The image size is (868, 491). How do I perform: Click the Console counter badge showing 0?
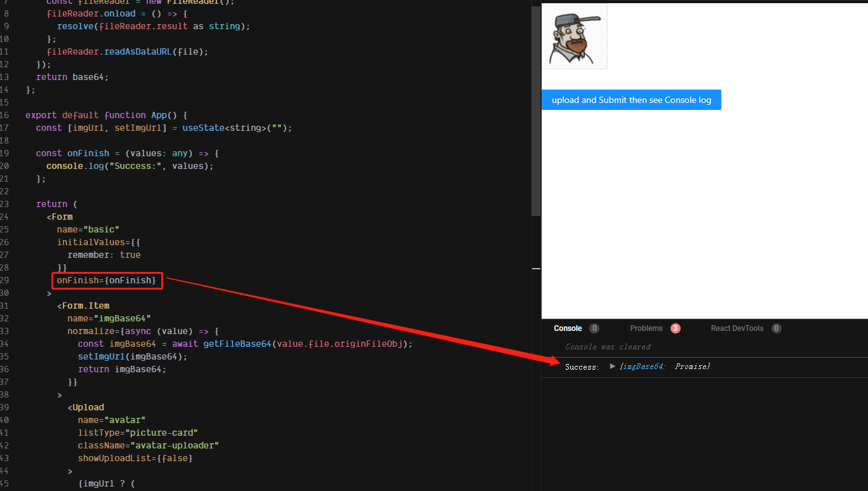(x=594, y=328)
